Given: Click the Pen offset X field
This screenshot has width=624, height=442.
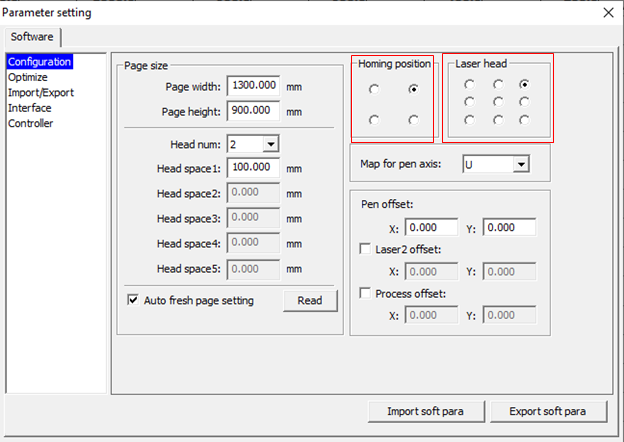Looking at the screenshot, I should 431,227.
